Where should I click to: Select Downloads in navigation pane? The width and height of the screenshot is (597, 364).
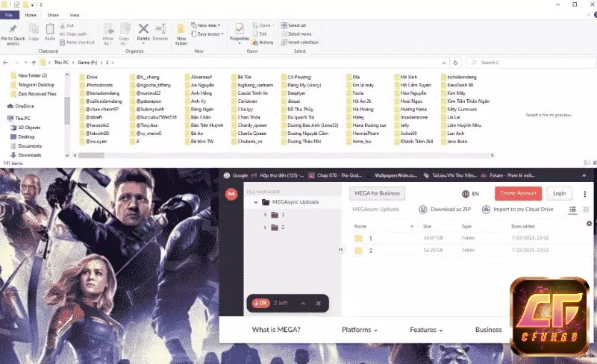[26, 155]
